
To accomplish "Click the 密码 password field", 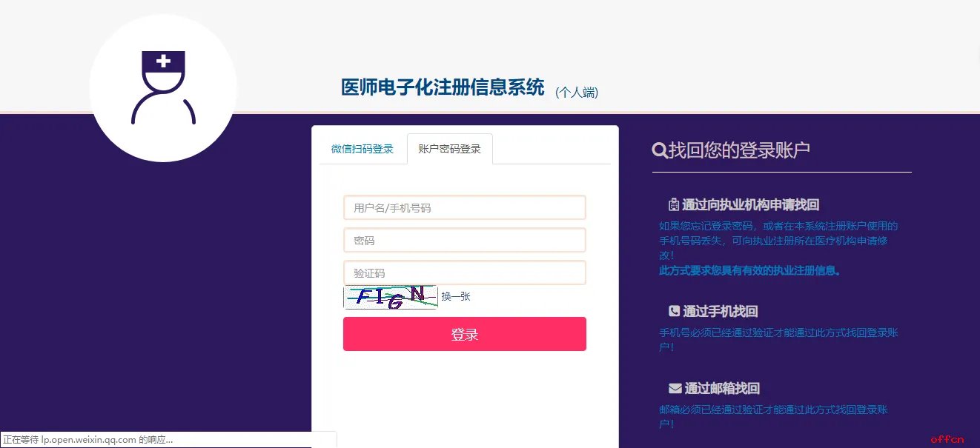I will click(465, 240).
